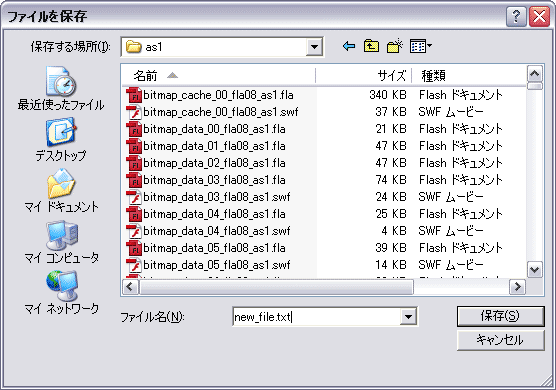Expand the 保存する場所 as1 dropdown
Screen dimensions: 556x390
[314, 46]
